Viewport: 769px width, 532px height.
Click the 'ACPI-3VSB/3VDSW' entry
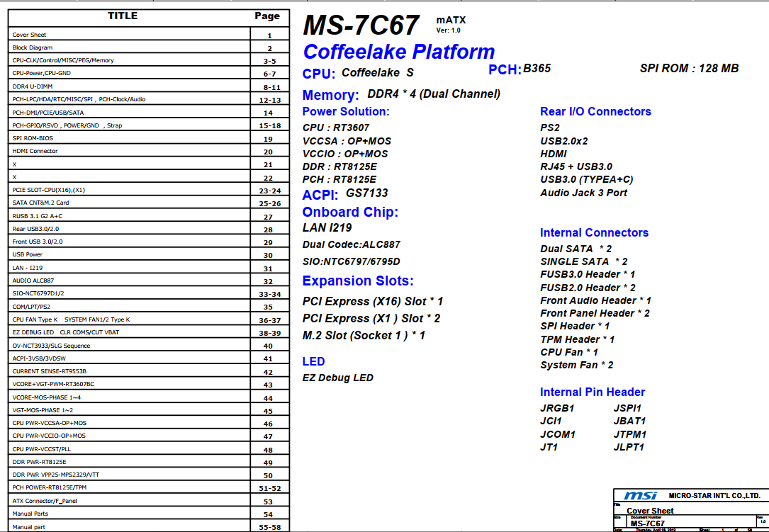click(x=149, y=358)
